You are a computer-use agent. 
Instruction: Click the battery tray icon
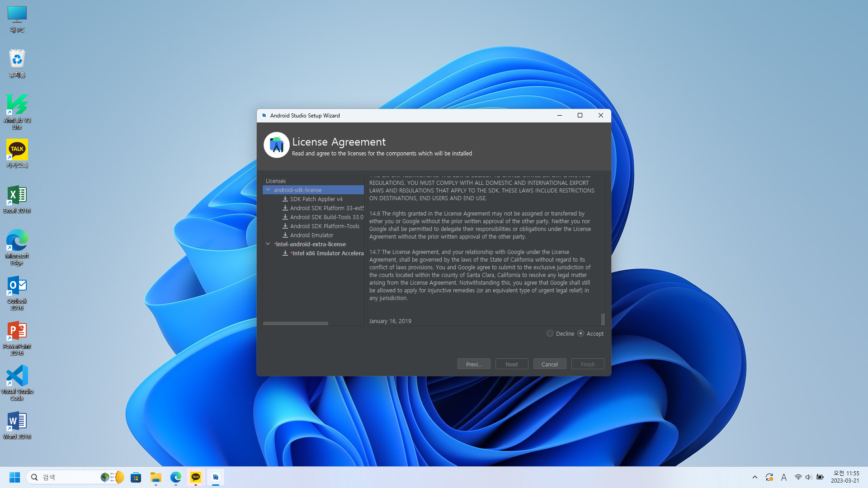pyautogui.click(x=820, y=477)
